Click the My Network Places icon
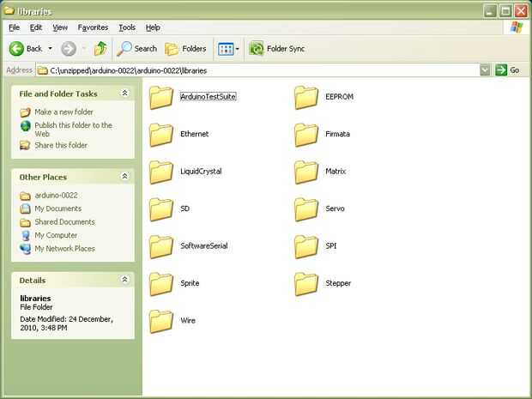532x399 pixels. tap(25, 249)
